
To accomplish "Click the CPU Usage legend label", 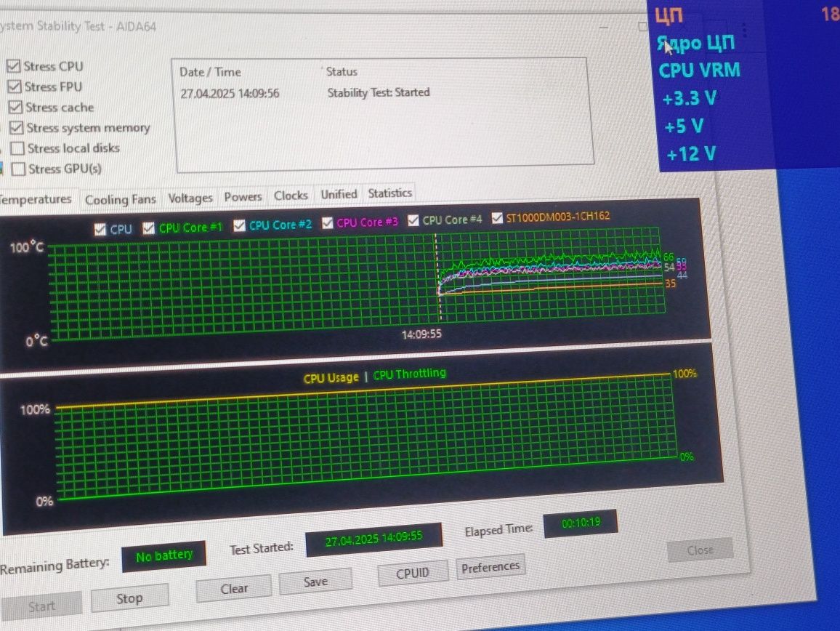I will [x=331, y=378].
